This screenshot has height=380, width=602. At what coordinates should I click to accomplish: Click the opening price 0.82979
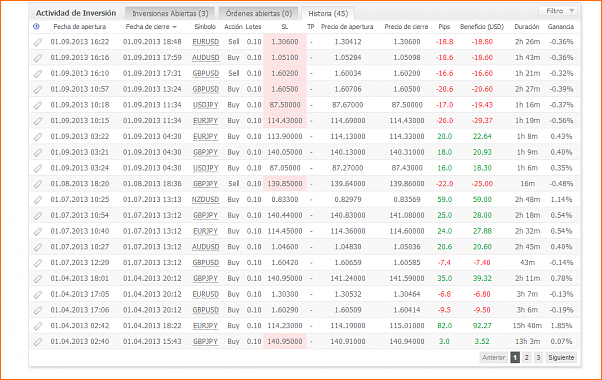(347, 200)
